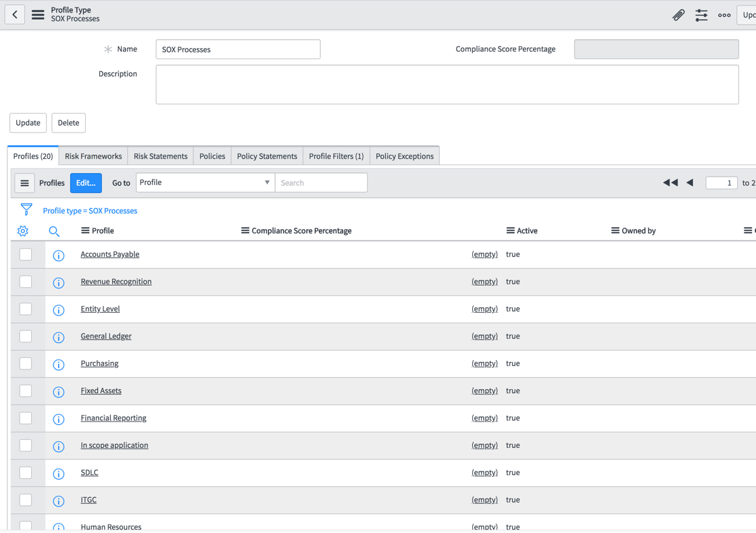Switch to Policies tab

pos(212,155)
